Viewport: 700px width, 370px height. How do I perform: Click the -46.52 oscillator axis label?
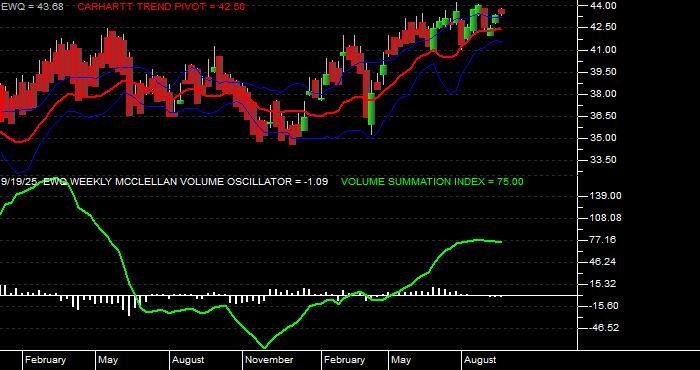(603, 328)
